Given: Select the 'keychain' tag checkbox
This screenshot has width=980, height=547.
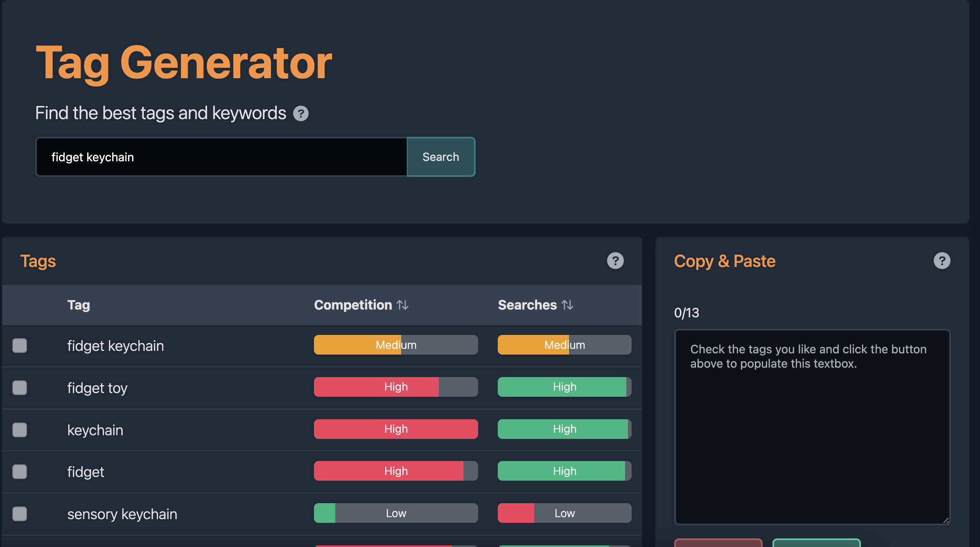Looking at the screenshot, I should tap(20, 430).
